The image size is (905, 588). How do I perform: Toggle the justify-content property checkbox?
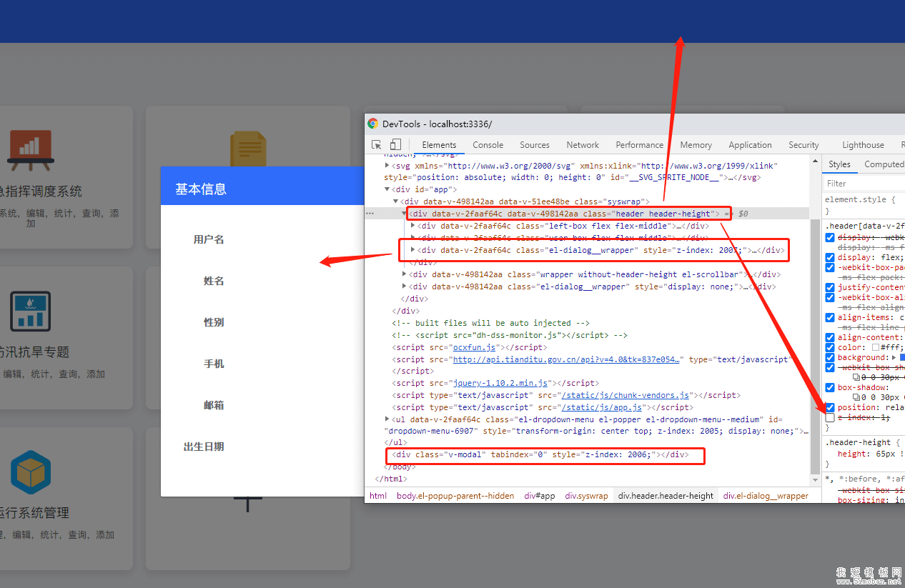click(830, 287)
